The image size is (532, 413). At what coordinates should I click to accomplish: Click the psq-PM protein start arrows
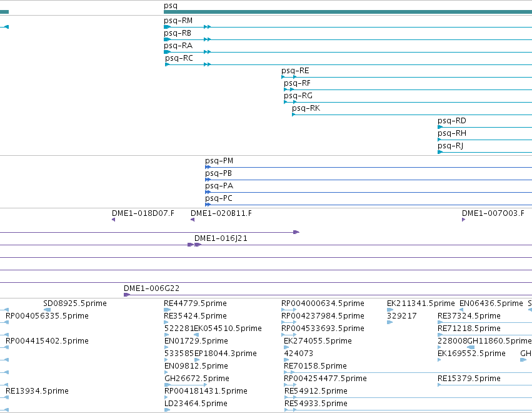208,167
